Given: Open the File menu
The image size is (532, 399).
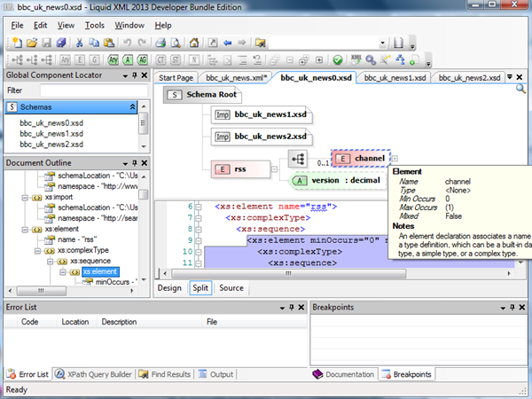Looking at the screenshot, I should [17, 26].
